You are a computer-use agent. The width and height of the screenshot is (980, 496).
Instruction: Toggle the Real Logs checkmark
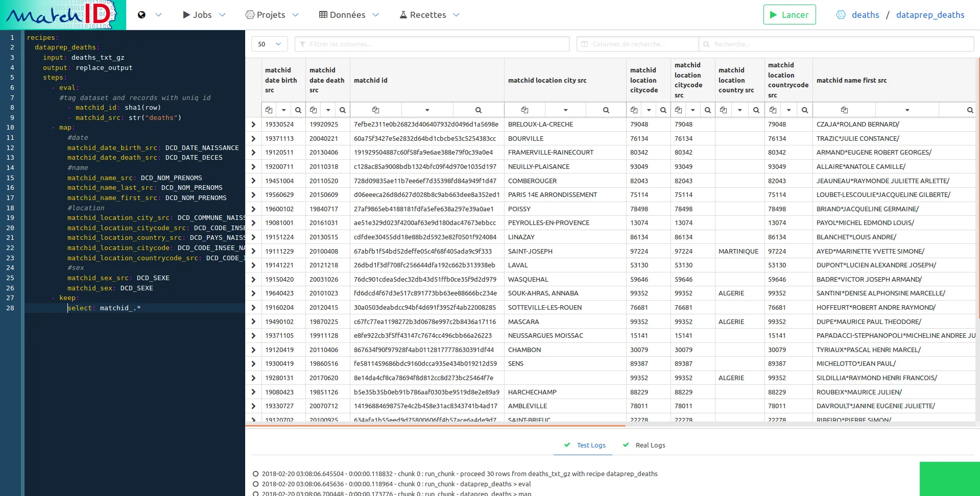click(626, 444)
